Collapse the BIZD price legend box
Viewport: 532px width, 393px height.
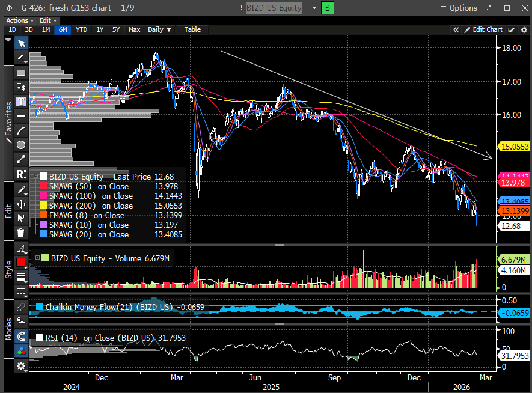pos(35,177)
